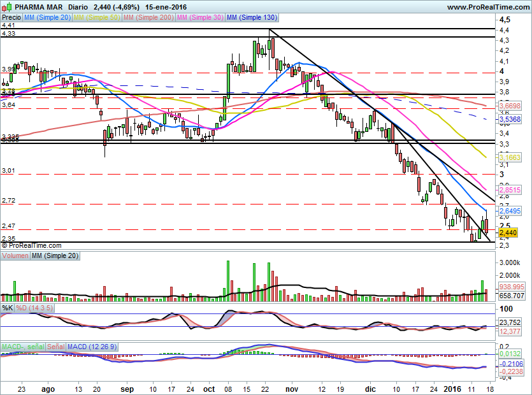This screenshot has height=395, width=532.
Task: Select the Precio indicator label
Action: pos(11,17)
